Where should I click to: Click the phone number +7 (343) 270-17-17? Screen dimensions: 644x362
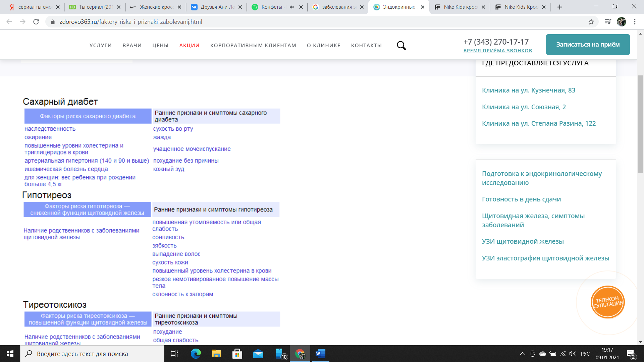496,42
